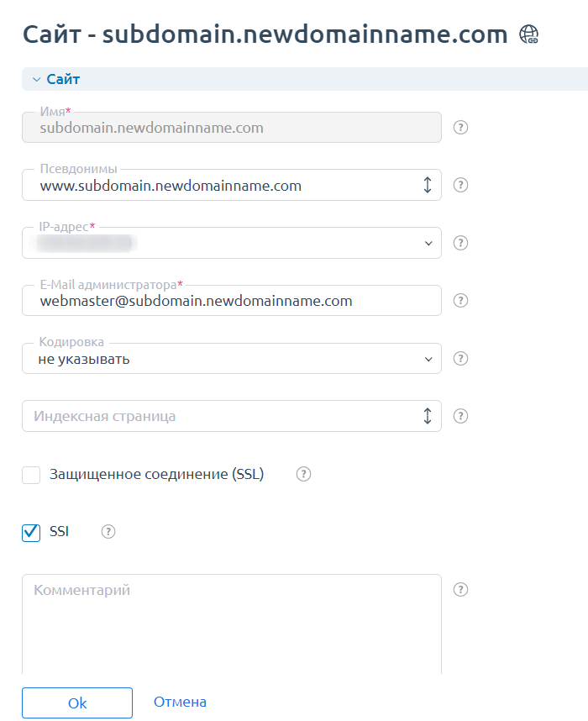The height and width of the screenshot is (721, 588).
Task: Click into the Комментарий text area
Action: (231, 626)
